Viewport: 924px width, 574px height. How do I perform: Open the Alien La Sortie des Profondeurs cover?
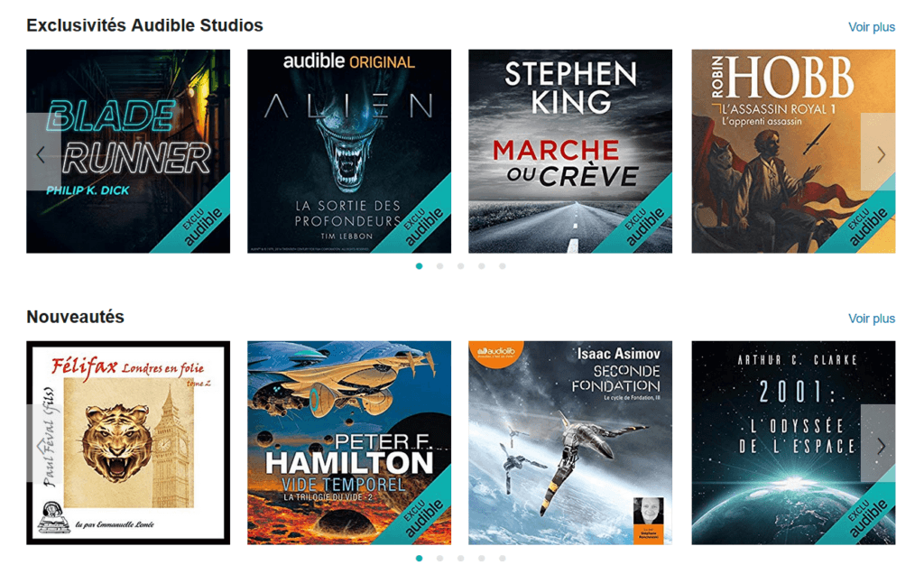349,152
